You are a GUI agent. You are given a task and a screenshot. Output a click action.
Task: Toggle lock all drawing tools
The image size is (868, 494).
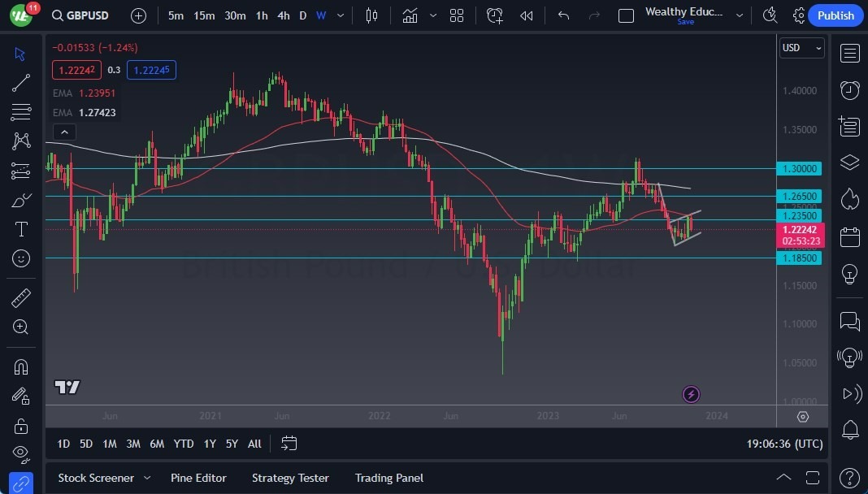click(x=20, y=425)
